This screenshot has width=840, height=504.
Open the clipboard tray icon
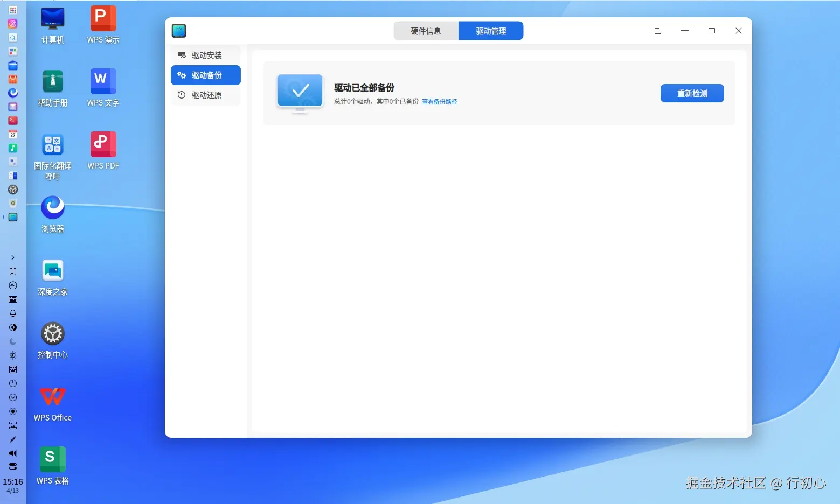[x=13, y=271]
